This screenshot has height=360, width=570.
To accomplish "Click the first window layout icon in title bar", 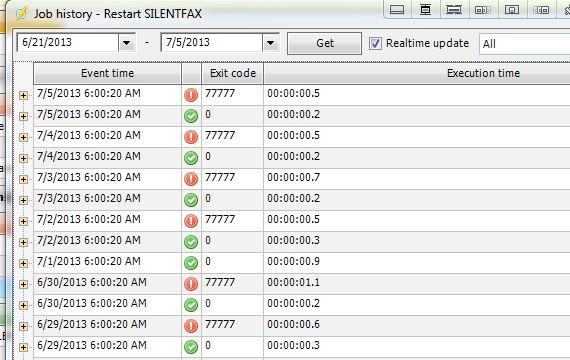I will tap(397, 9).
